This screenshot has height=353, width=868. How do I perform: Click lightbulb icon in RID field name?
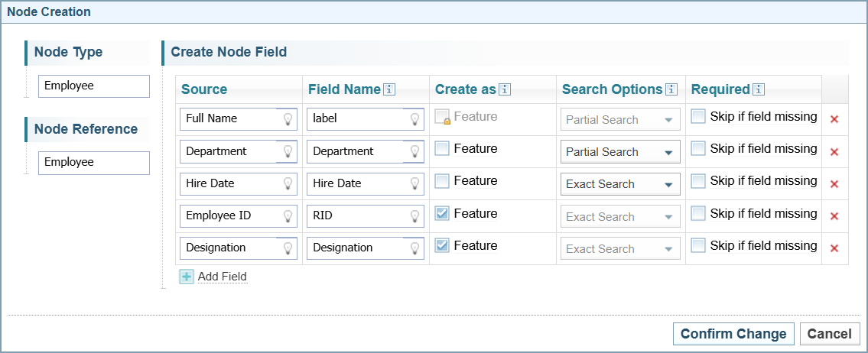coord(414,216)
